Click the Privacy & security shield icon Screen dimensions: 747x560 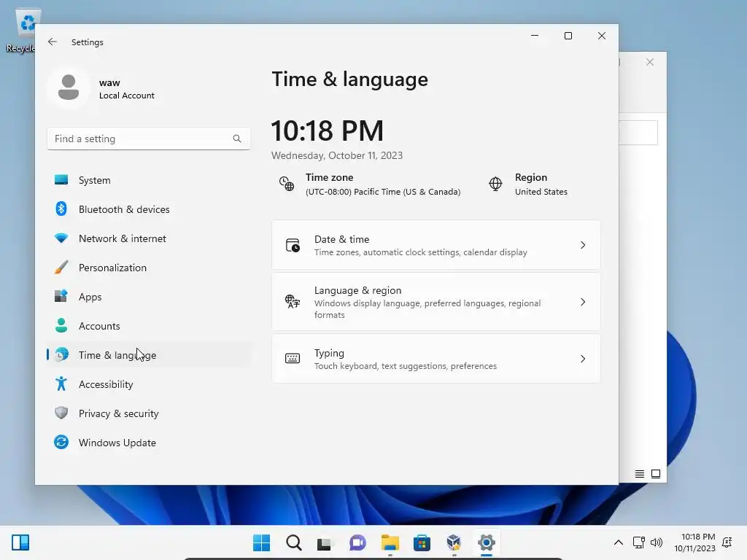(x=61, y=413)
